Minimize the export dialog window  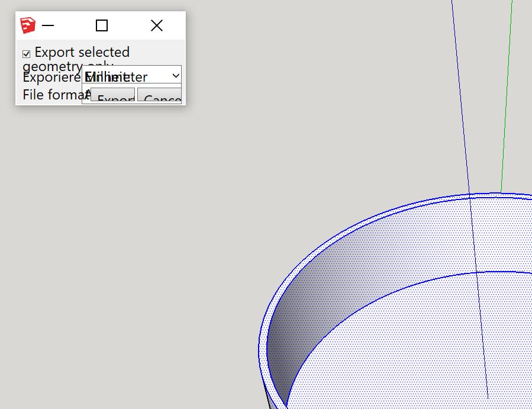[48, 25]
